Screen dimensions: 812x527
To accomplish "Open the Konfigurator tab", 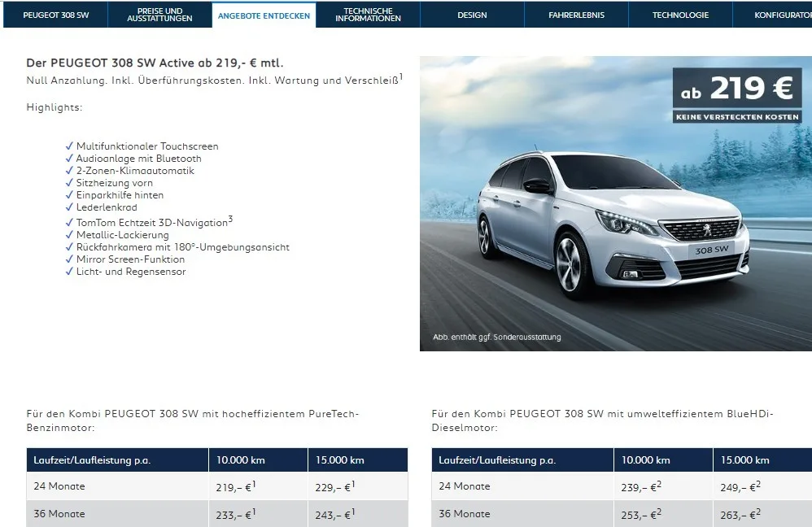I will click(x=773, y=15).
